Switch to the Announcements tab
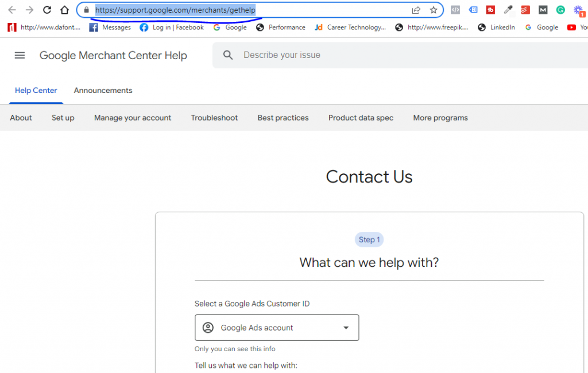The height and width of the screenshot is (373, 588). coord(103,90)
